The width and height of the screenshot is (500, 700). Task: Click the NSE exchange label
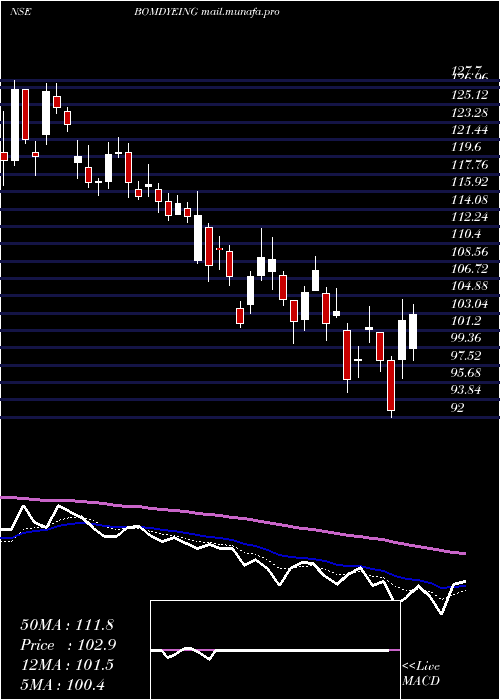(x=20, y=12)
